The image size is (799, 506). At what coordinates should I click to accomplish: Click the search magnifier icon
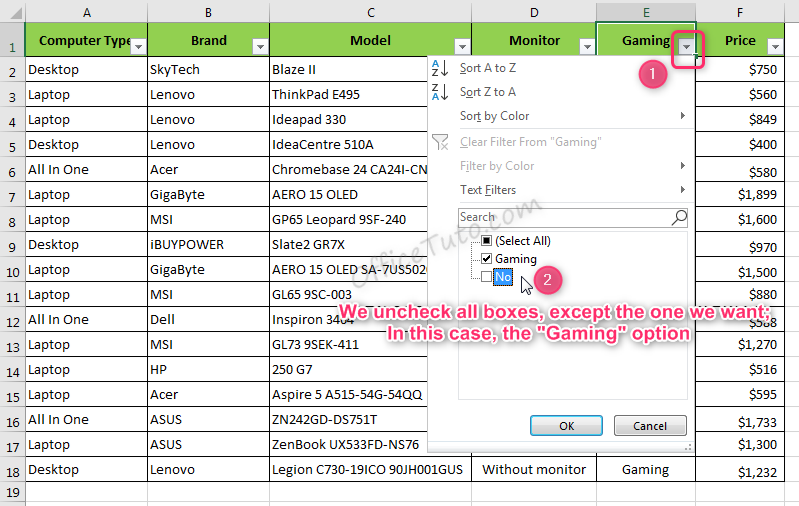[x=679, y=218]
